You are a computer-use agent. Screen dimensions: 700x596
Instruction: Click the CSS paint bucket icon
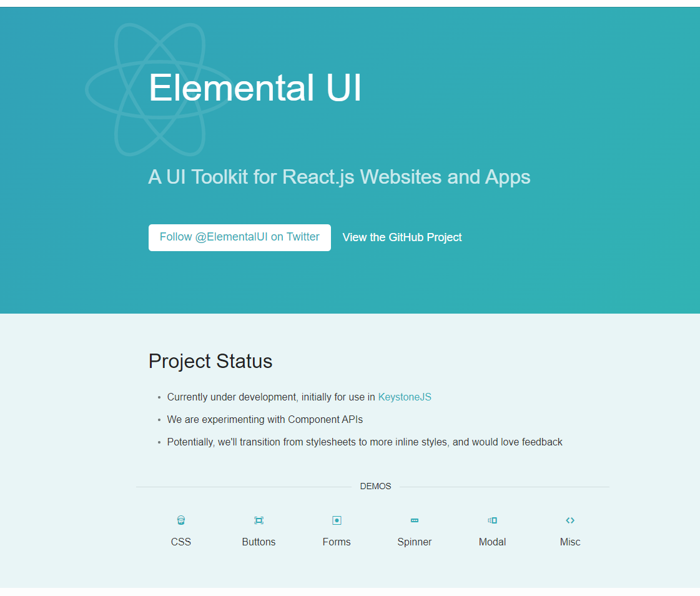(x=181, y=520)
